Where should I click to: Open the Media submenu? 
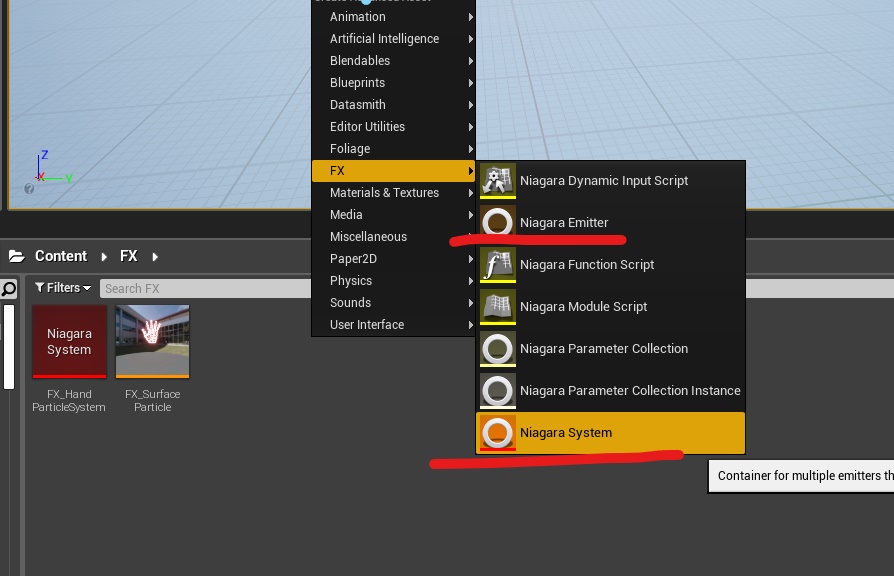point(393,214)
